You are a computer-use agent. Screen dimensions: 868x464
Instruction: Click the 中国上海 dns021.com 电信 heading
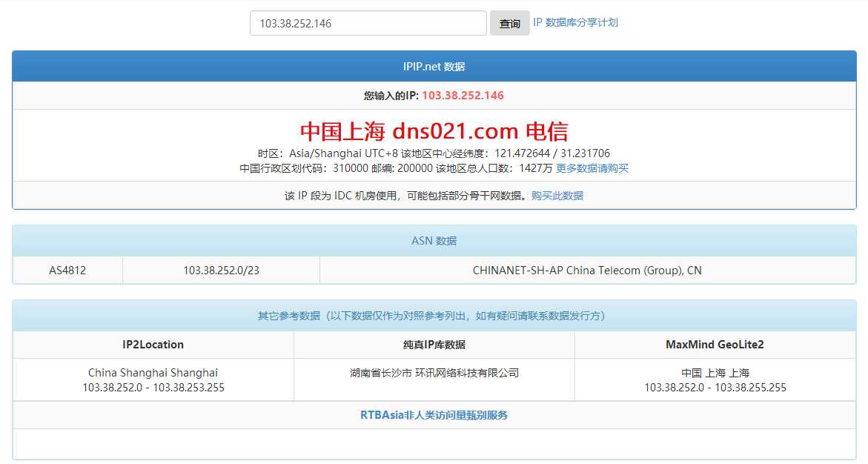434,131
